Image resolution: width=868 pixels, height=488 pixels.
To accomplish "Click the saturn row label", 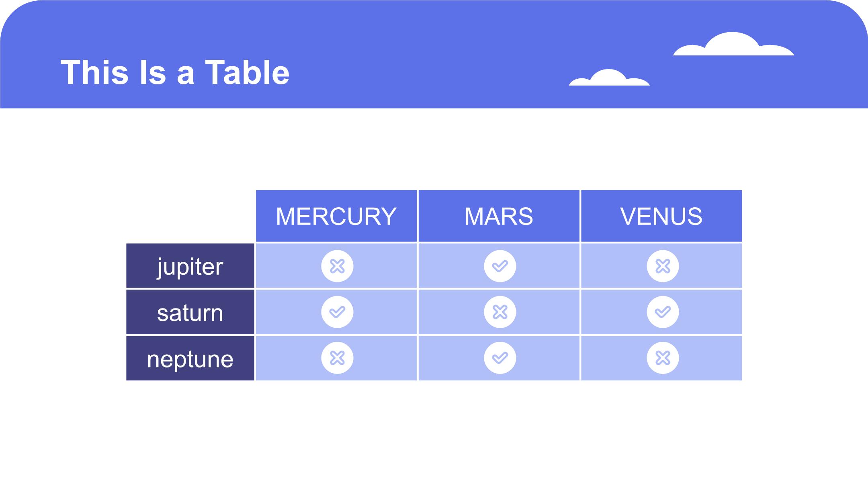I will 190,312.
